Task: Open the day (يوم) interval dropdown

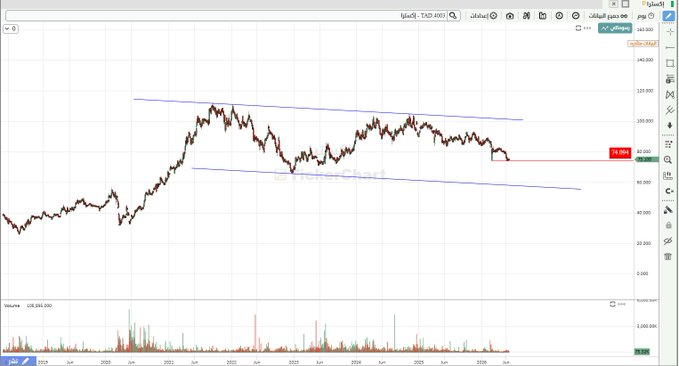Action: click(645, 16)
